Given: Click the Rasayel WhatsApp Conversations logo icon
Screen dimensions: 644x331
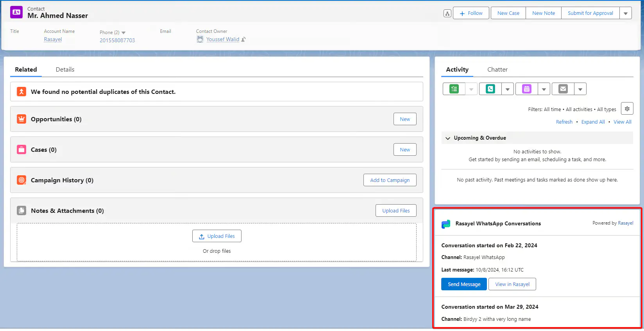Looking at the screenshot, I should tap(446, 224).
